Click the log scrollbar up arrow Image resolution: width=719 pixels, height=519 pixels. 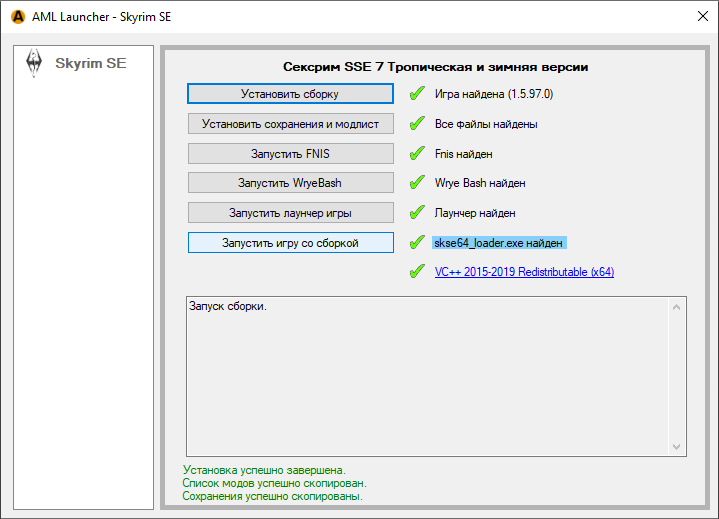click(x=678, y=303)
